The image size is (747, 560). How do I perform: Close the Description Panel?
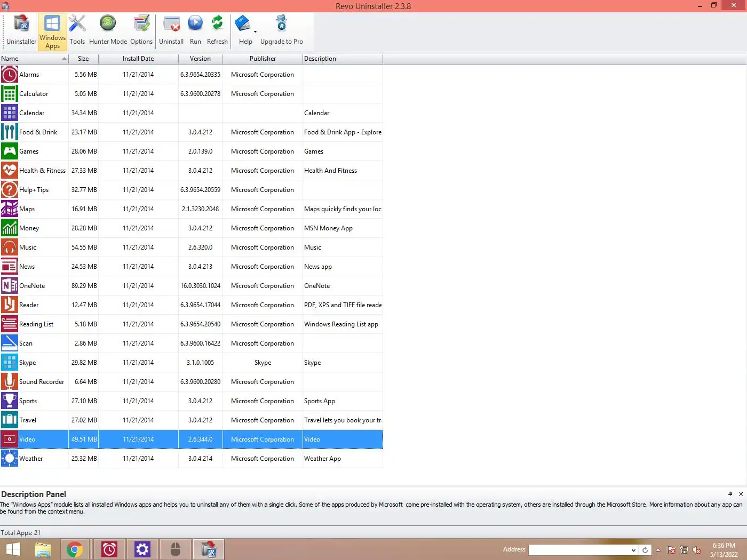click(x=741, y=494)
